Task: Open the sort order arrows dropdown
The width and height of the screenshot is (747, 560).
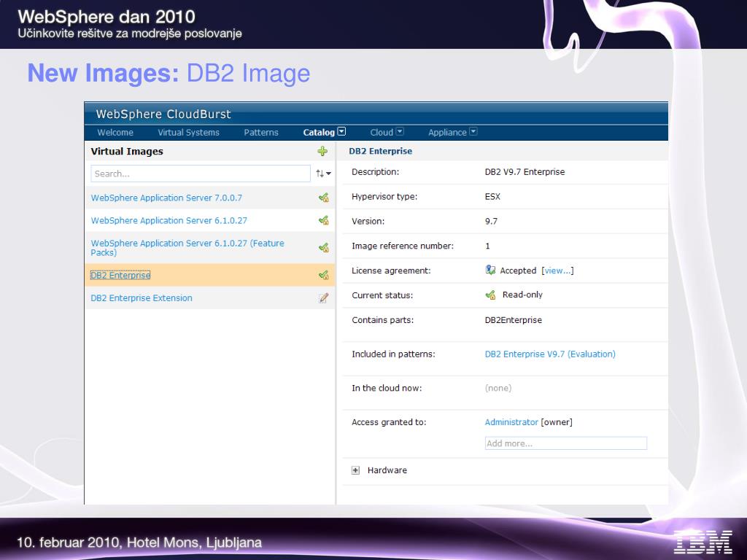Action: point(323,174)
